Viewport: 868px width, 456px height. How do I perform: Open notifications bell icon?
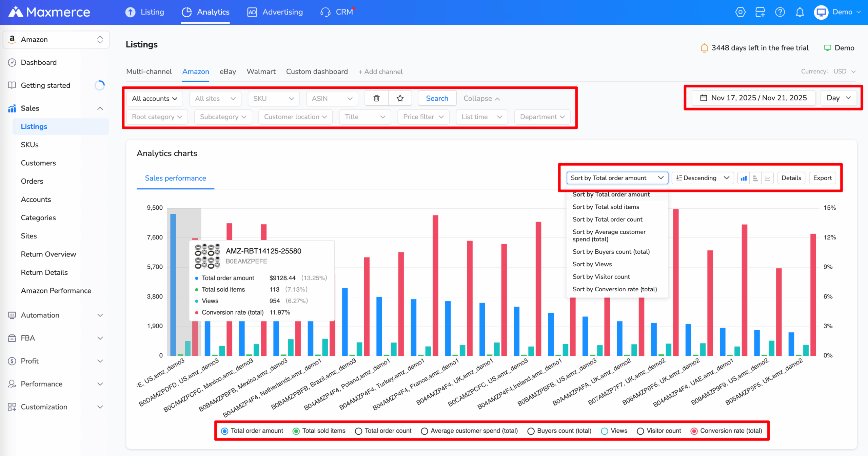tap(800, 12)
